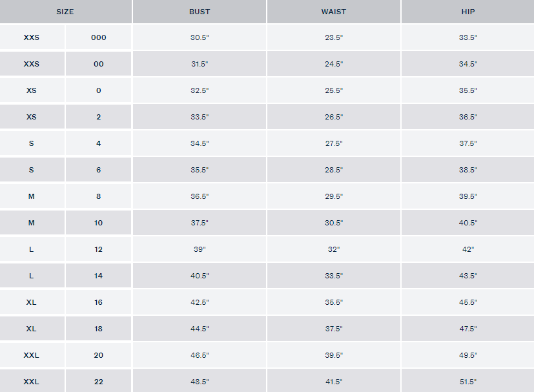Screen dimensions: 534x392
Task: Select the hip value 42" for size 12
Action: pyautogui.click(x=467, y=249)
